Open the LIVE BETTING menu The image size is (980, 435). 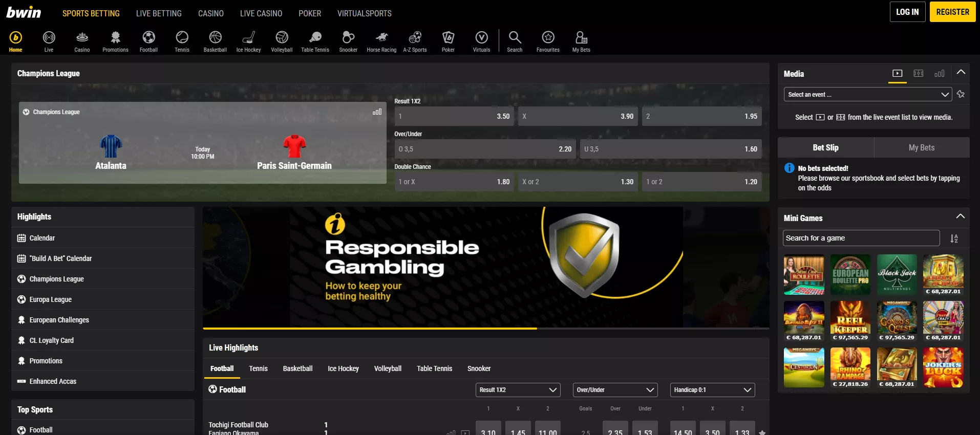pos(159,13)
